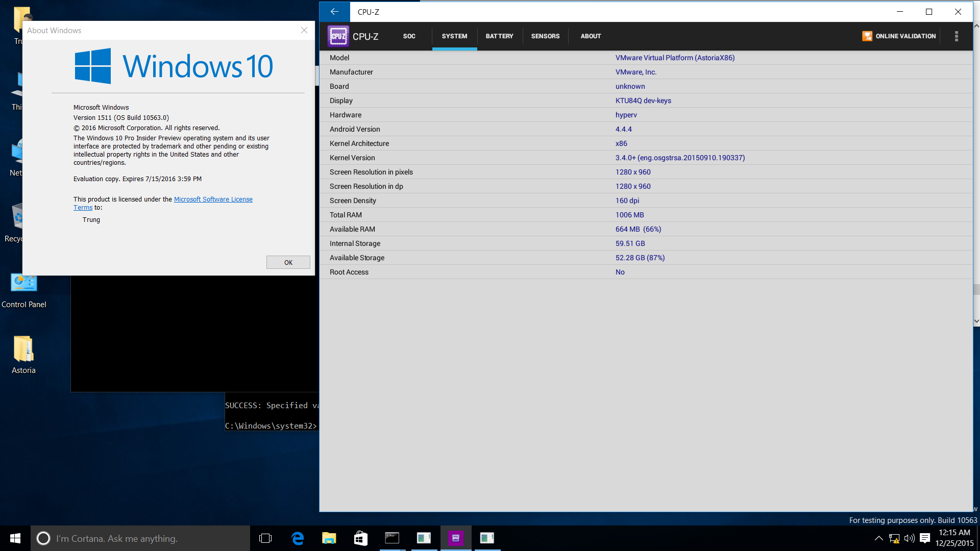The width and height of the screenshot is (980, 551).
Task: Click the Manufacturer row value VMware, Inc.
Action: [x=636, y=72]
